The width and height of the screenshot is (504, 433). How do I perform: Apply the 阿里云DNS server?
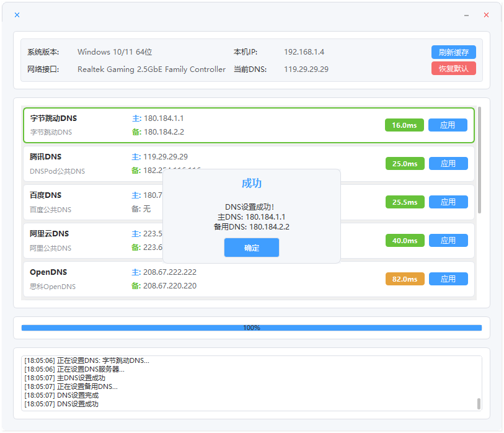448,241
